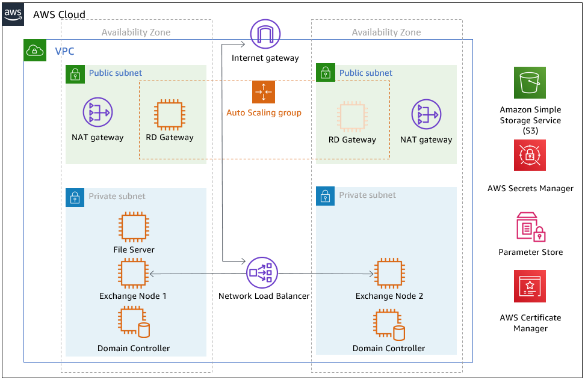This screenshot has height=383, width=588.
Task: Click left Private subnet lock icon
Action: coord(75,197)
